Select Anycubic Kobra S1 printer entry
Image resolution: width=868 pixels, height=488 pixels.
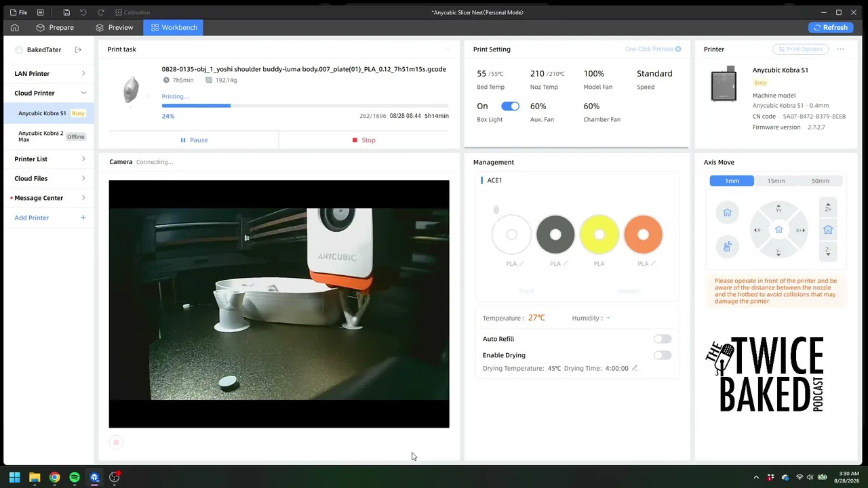point(50,113)
